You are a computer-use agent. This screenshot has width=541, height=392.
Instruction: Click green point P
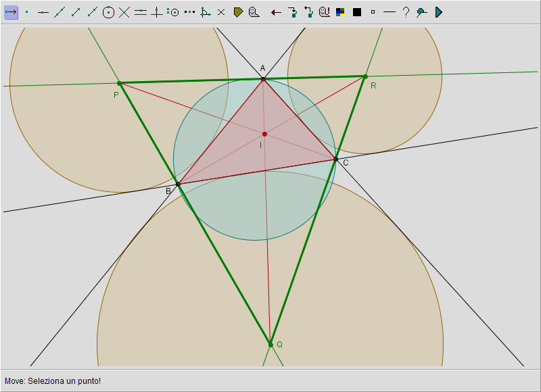[x=120, y=83]
